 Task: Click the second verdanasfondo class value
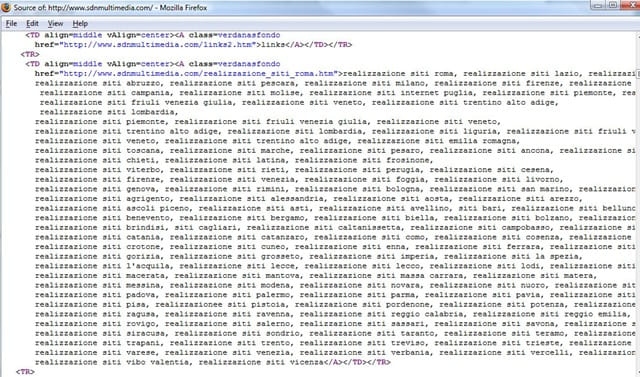coord(249,64)
